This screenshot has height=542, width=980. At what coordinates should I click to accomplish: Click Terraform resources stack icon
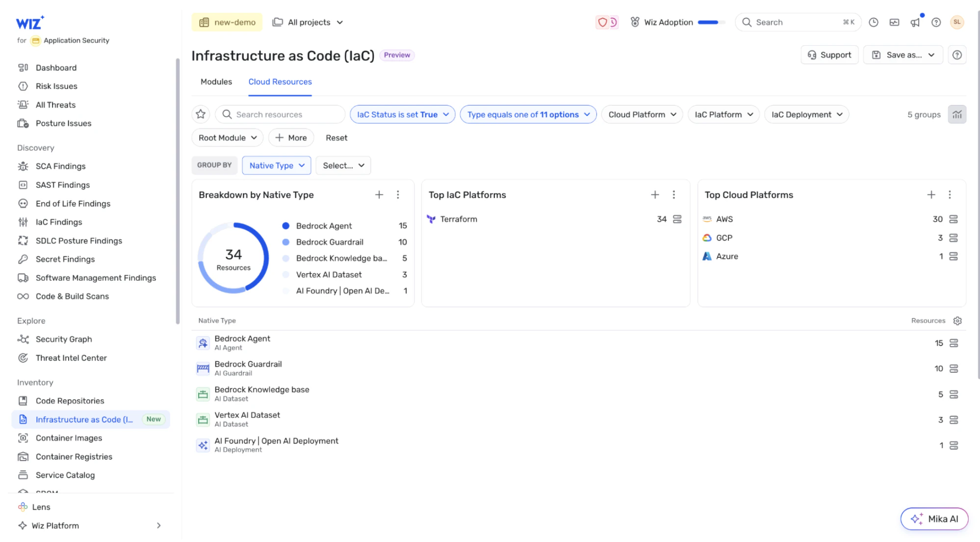[x=677, y=219]
